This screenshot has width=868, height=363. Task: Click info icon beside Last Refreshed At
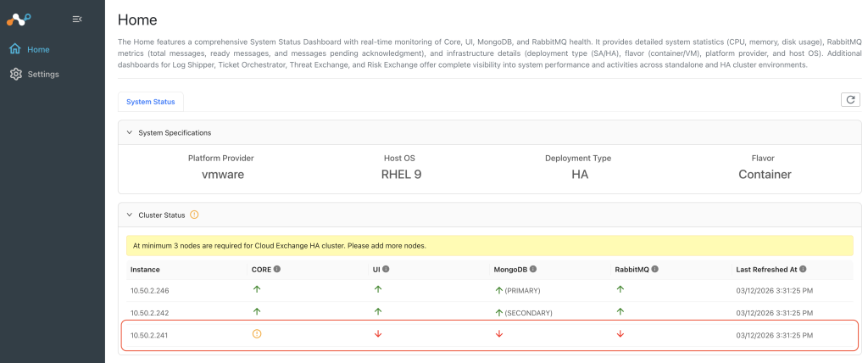pyautogui.click(x=803, y=269)
